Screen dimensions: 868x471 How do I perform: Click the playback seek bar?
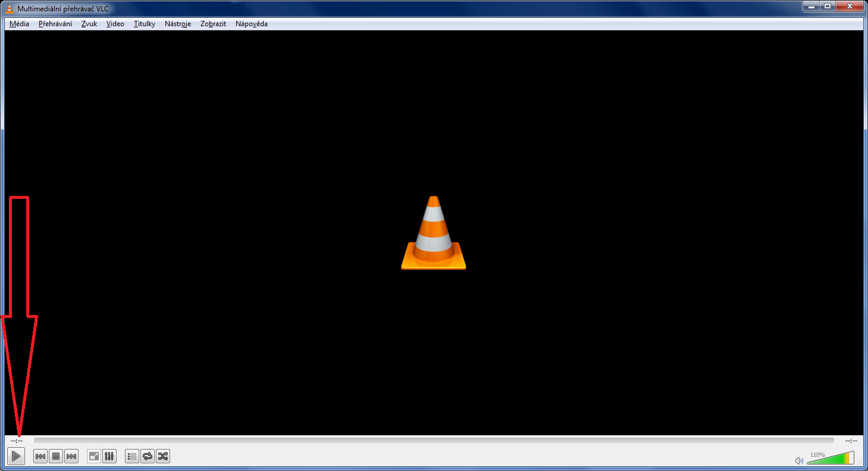click(433, 441)
